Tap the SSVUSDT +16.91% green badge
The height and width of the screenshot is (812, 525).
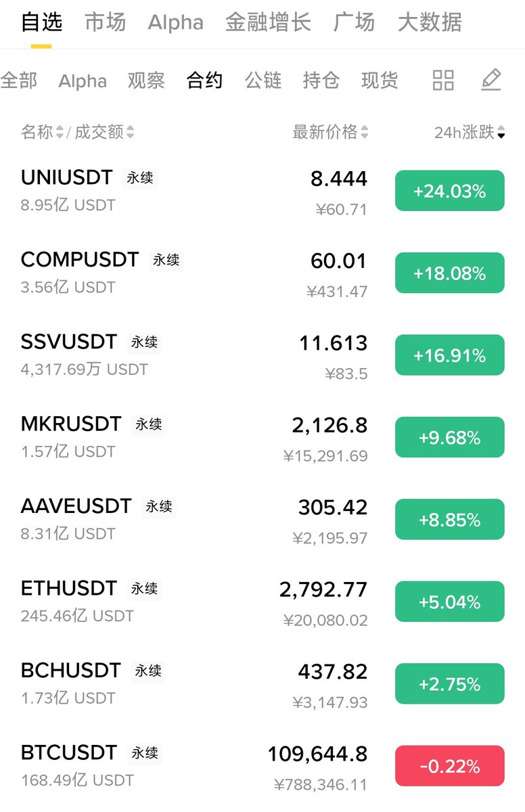(450, 355)
